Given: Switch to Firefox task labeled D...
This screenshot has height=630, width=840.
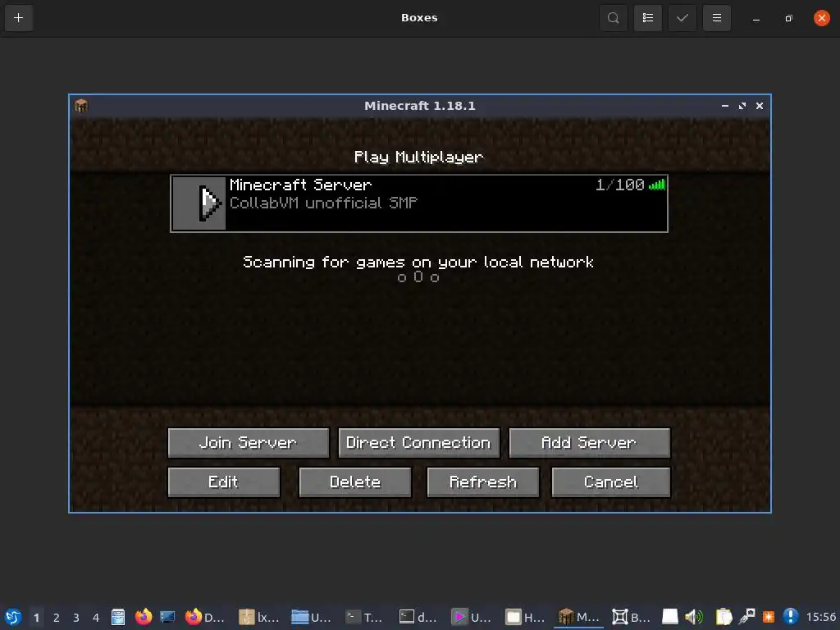Looking at the screenshot, I should pyautogui.click(x=204, y=617).
